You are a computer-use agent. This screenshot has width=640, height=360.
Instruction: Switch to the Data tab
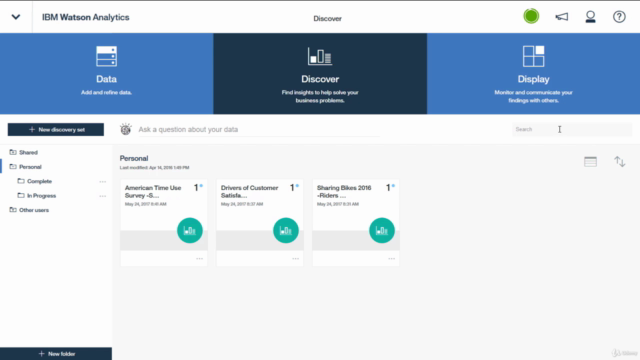pyautogui.click(x=107, y=73)
